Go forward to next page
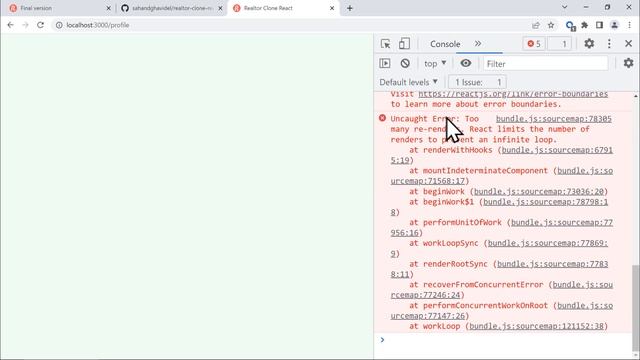 pyautogui.click(x=25, y=25)
